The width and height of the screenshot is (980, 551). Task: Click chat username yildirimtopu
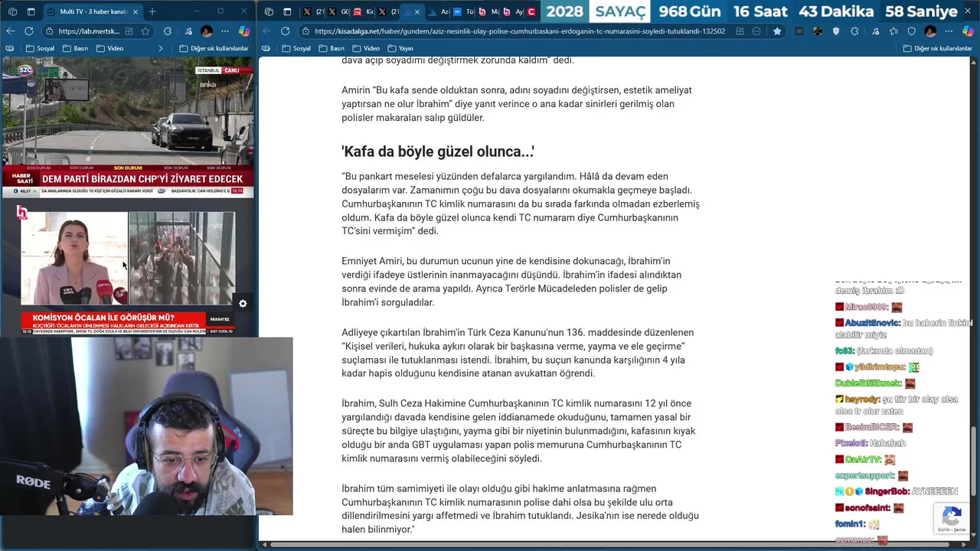click(880, 367)
